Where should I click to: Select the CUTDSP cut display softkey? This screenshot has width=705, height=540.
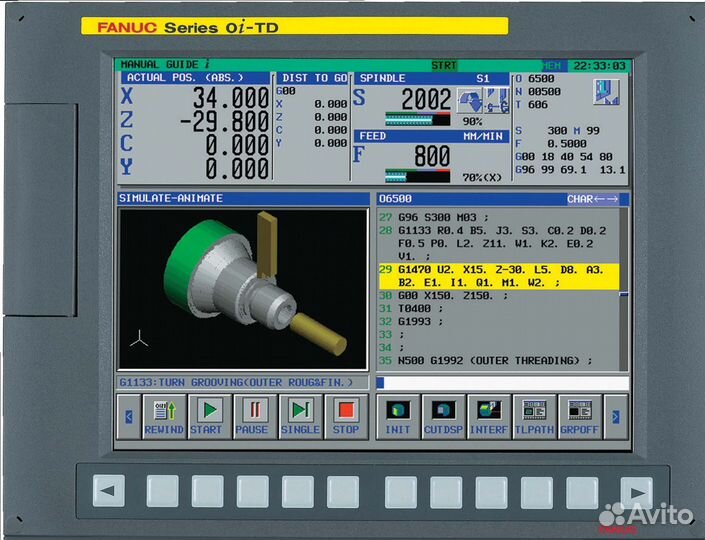tap(442, 416)
